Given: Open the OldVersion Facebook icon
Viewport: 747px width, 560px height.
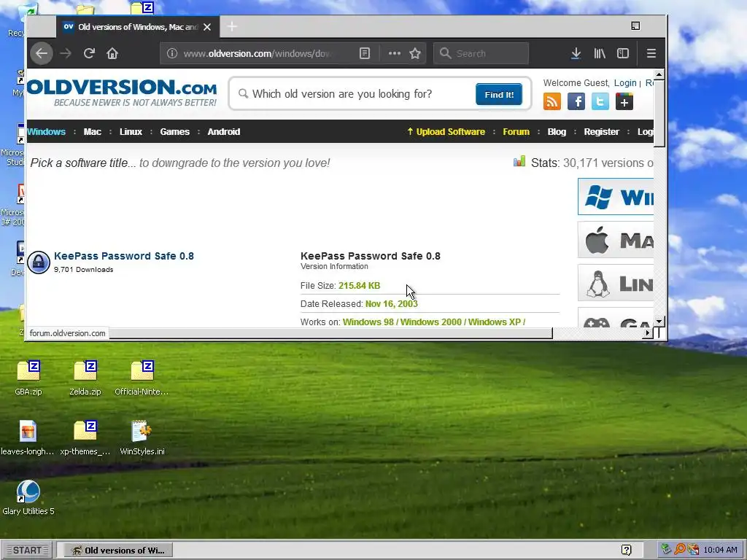Looking at the screenshot, I should [576, 101].
